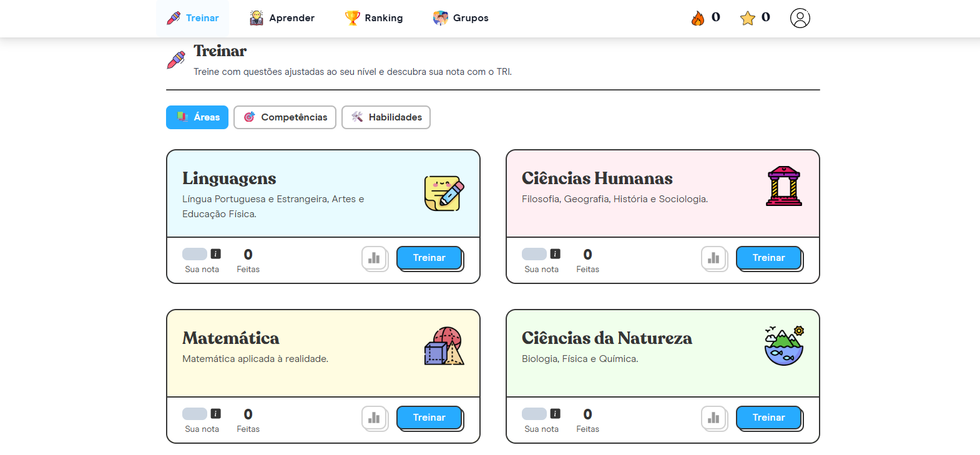Viewport: 980px width, 455px height.
Task: Click the flame streak icon
Action: (x=698, y=18)
